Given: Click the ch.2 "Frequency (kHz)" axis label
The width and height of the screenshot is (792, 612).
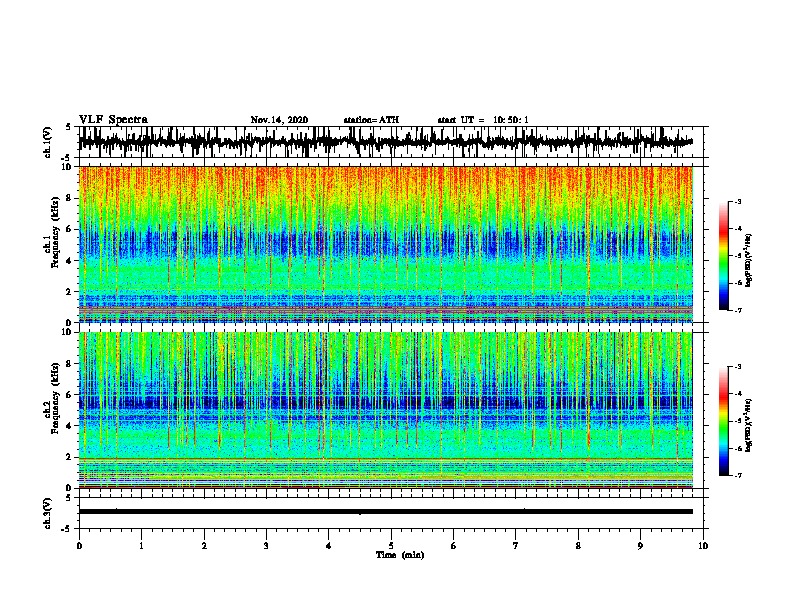Looking at the screenshot, I should click(55, 398).
